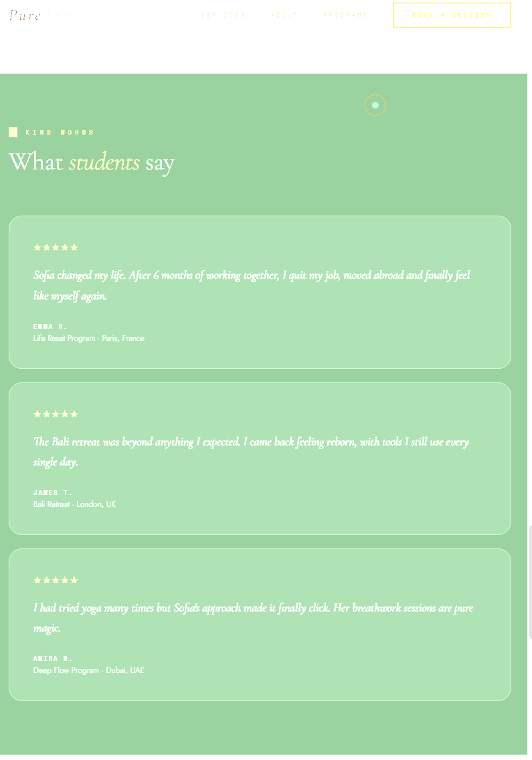
Task: Click the star rating on James's review
Action: pyautogui.click(x=56, y=414)
